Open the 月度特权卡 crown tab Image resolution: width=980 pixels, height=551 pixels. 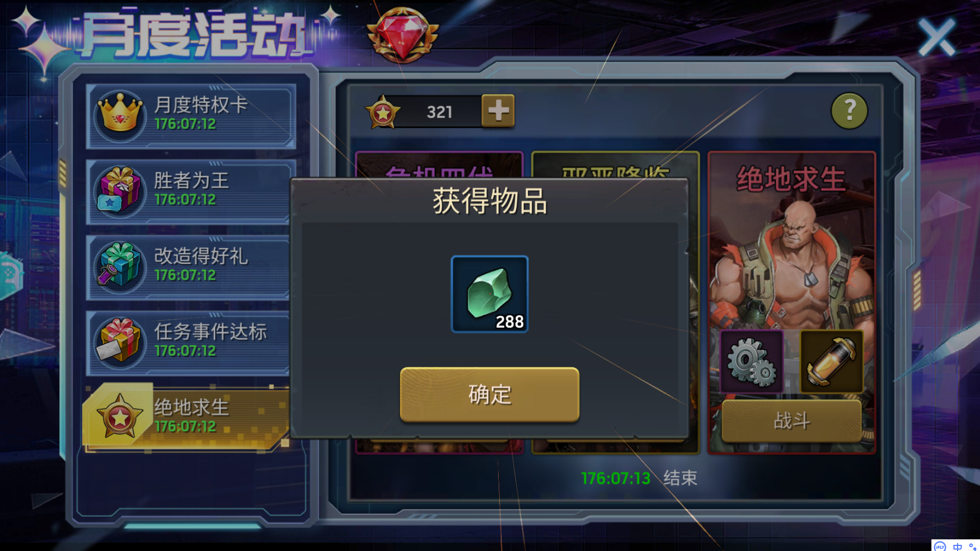pos(191,115)
